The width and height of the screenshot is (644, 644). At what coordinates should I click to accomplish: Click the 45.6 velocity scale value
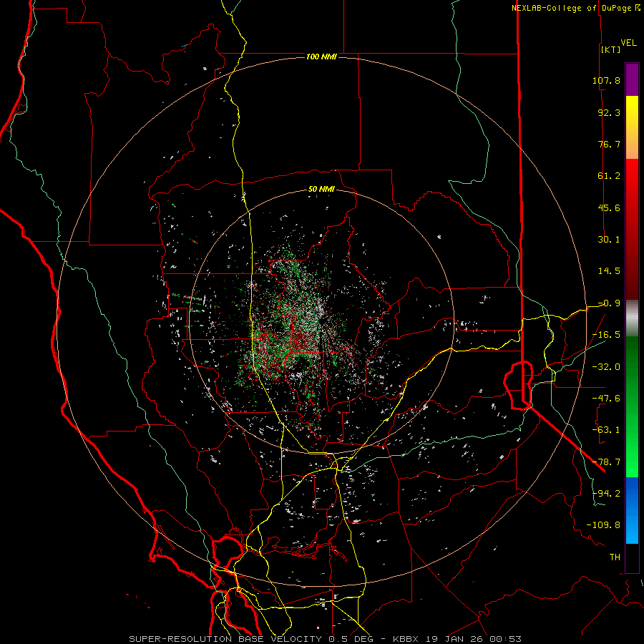click(x=609, y=208)
